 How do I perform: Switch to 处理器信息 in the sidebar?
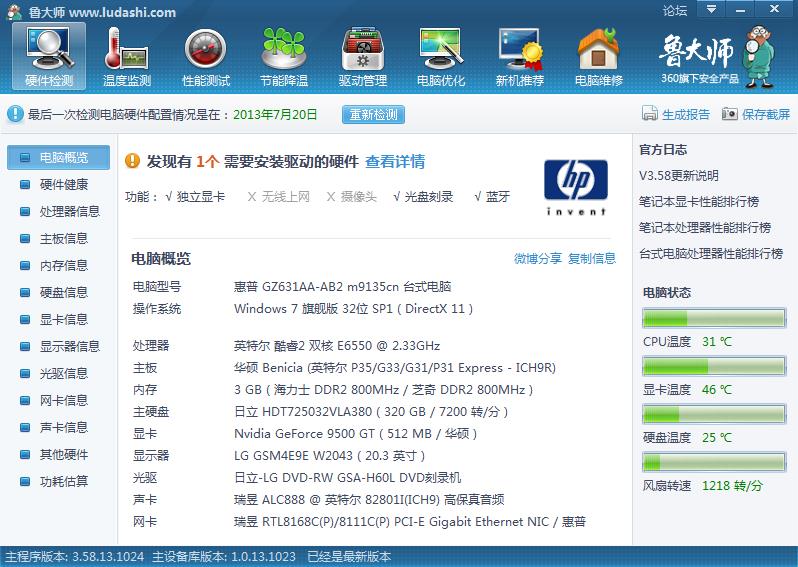[69, 211]
